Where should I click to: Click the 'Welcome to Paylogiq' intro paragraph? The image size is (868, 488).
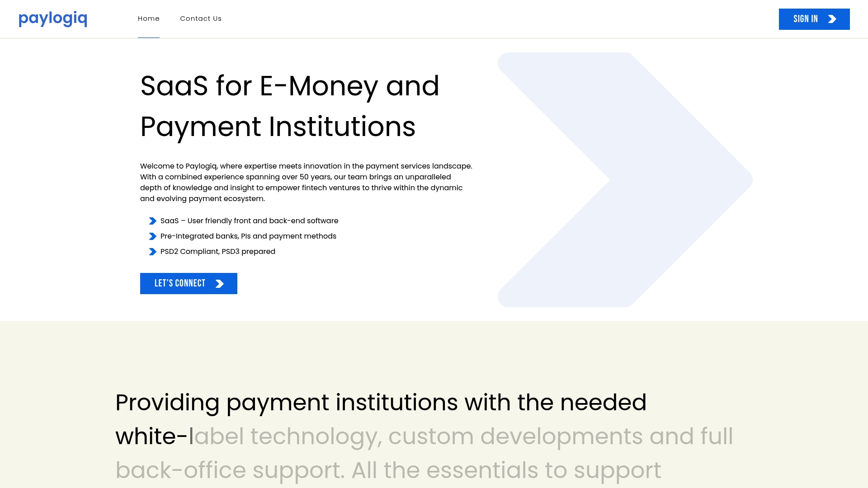(306, 182)
